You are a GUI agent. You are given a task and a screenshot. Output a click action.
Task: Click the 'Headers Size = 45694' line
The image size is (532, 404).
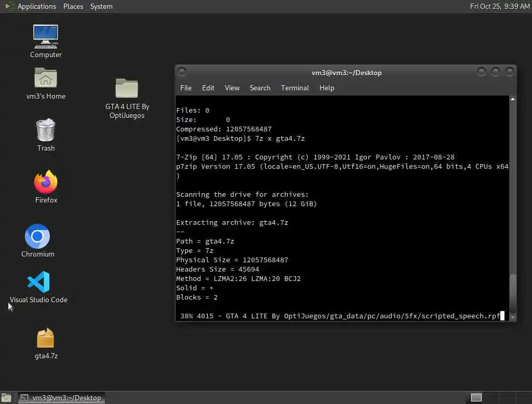pyautogui.click(x=218, y=269)
